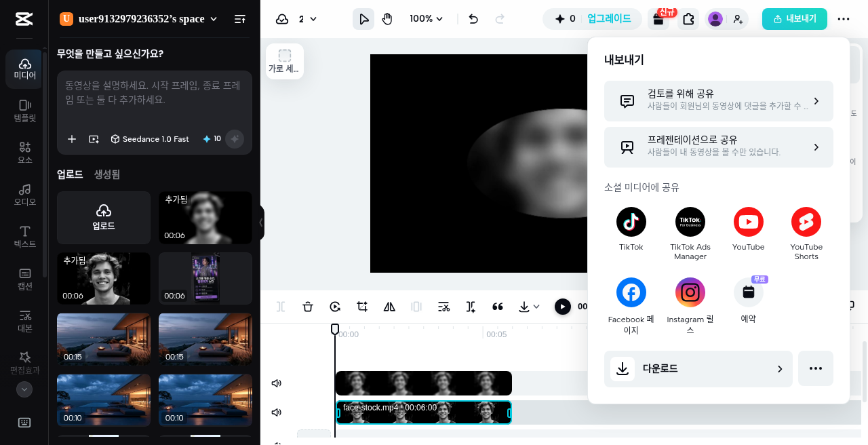Open the 템플릿 (templates) sidebar panel

(24, 111)
